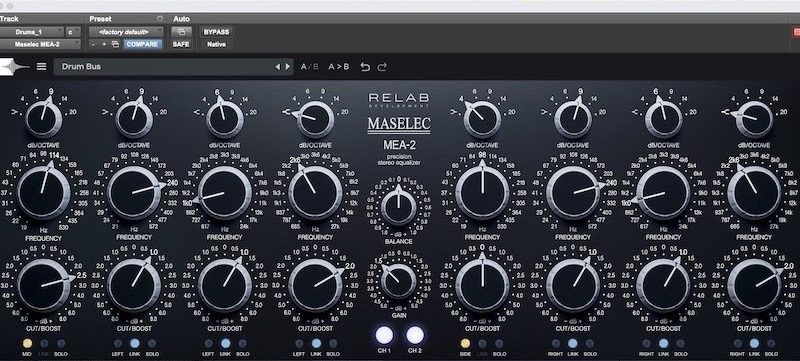Toggle SOLO on the right 1k0 band

(680, 344)
